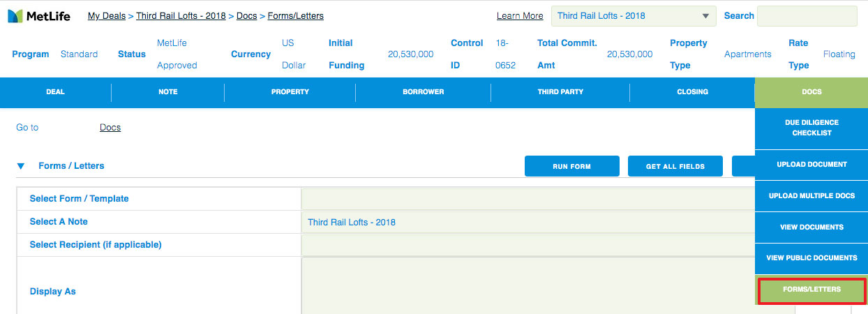The image size is (868, 314).
Task: Switch to the PROPERTY tab
Action: [290, 92]
